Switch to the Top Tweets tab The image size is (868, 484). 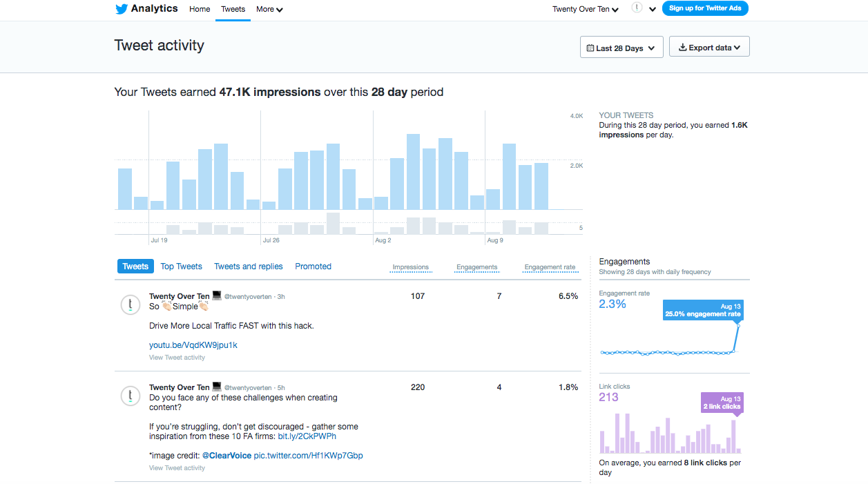pos(181,266)
